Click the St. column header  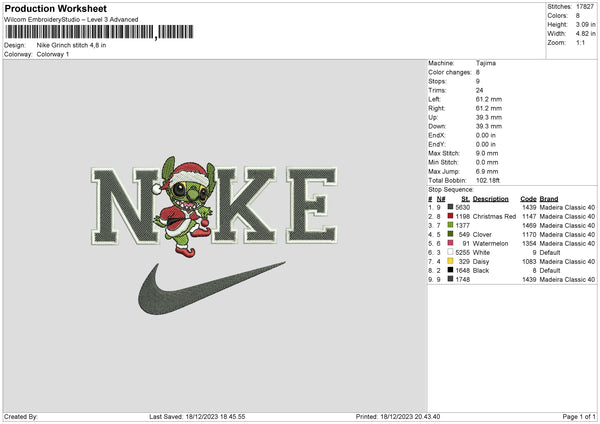[x=465, y=199]
